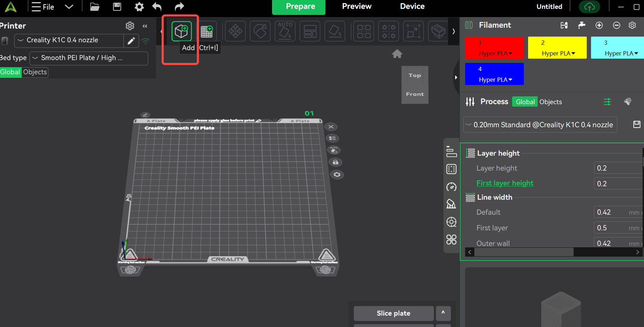Expand the Bed type dropdown
The image size is (644, 327).
tap(89, 58)
